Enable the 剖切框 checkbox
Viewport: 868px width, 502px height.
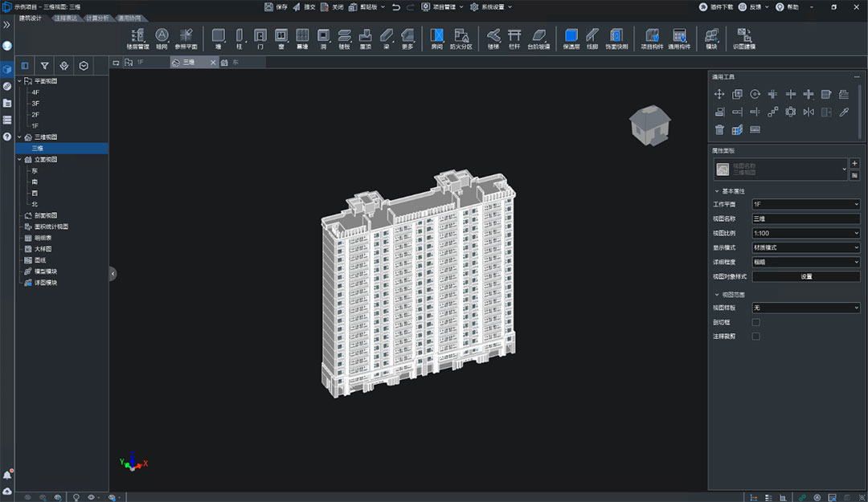755,322
